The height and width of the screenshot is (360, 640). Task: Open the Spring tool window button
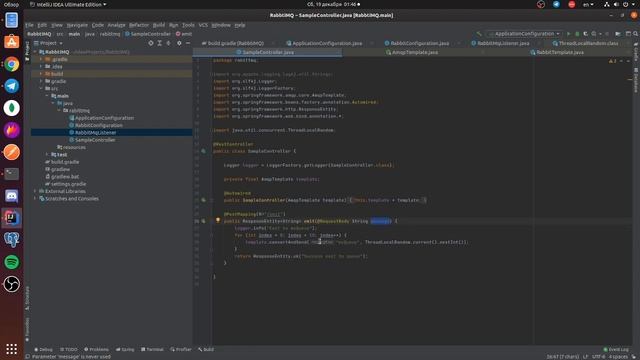tap(125, 349)
